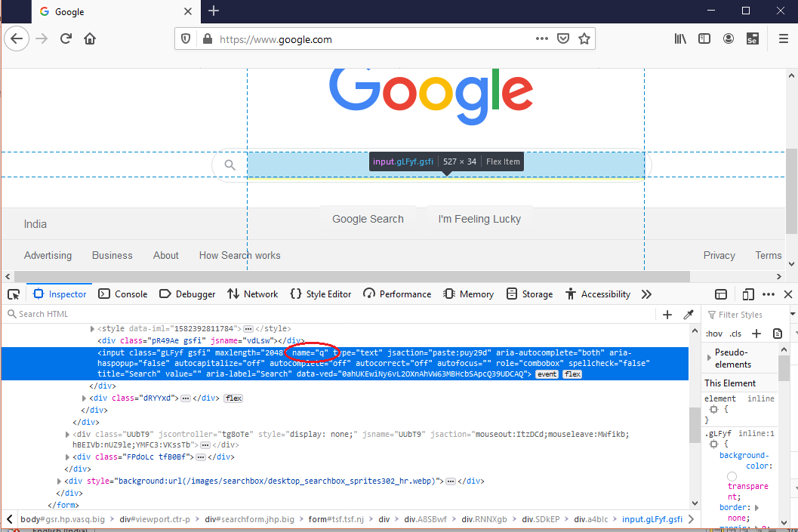Expand the style data-iml node
Image resolution: width=798 pixels, height=532 pixels.
click(x=92, y=329)
